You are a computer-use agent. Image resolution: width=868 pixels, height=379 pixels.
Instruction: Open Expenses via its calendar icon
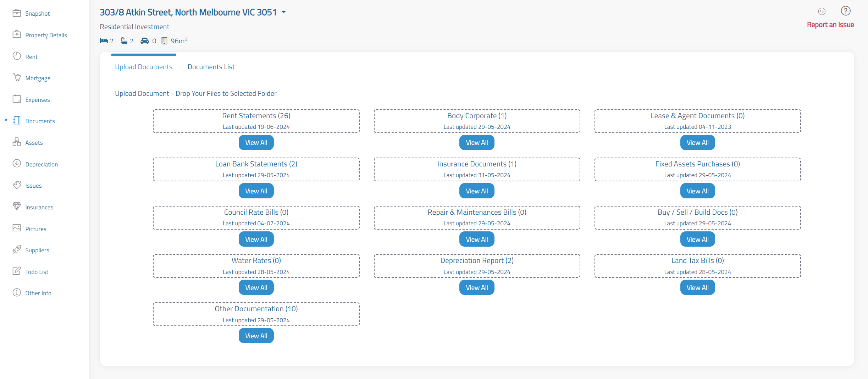click(x=17, y=99)
